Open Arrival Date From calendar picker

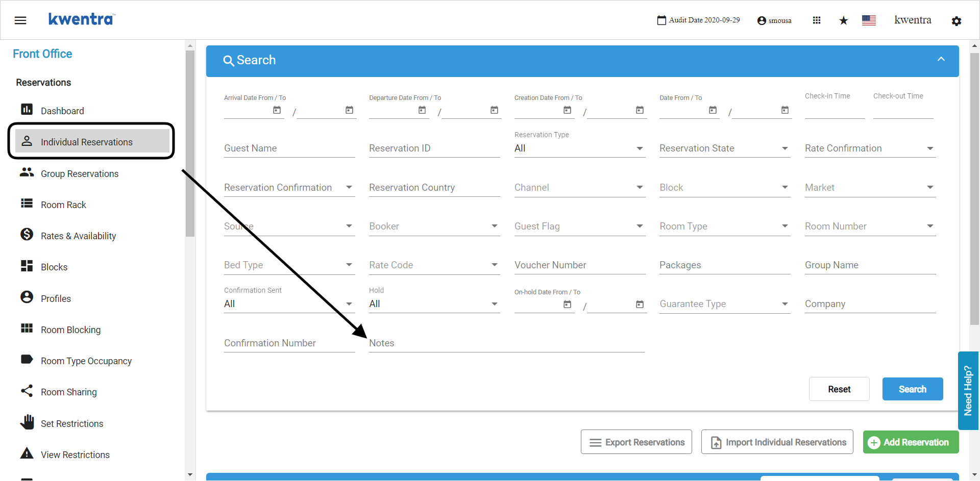[277, 110]
